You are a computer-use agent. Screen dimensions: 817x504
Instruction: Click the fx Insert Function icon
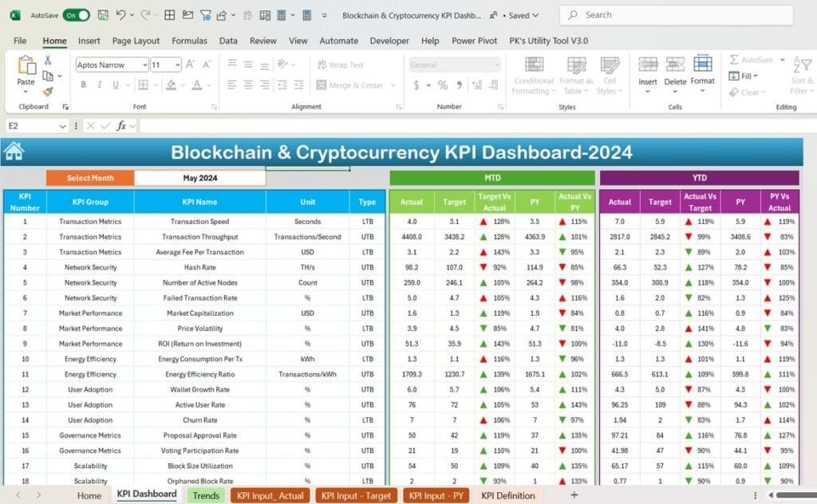[x=121, y=126]
